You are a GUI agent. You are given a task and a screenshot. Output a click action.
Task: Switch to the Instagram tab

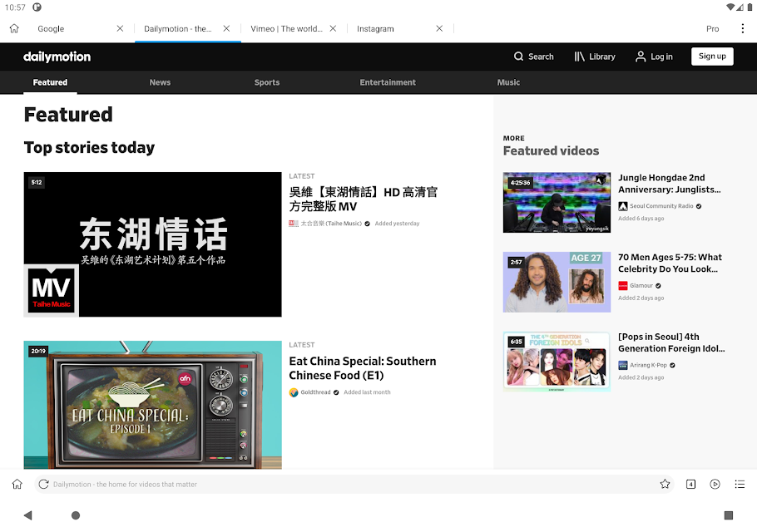[x=375, y=28]
